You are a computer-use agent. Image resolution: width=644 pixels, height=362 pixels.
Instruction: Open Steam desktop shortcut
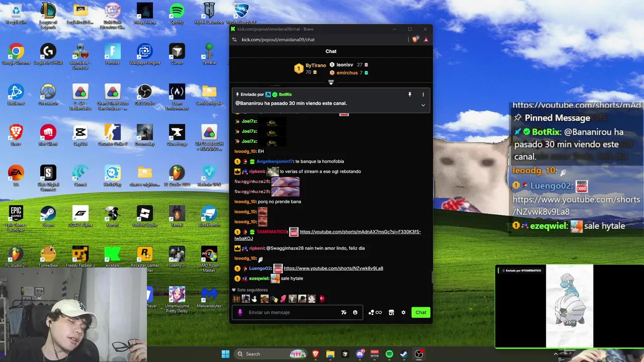48,216
